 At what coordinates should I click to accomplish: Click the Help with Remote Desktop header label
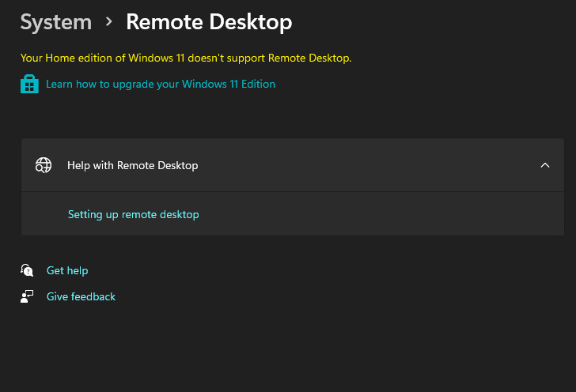pos(132,165)
